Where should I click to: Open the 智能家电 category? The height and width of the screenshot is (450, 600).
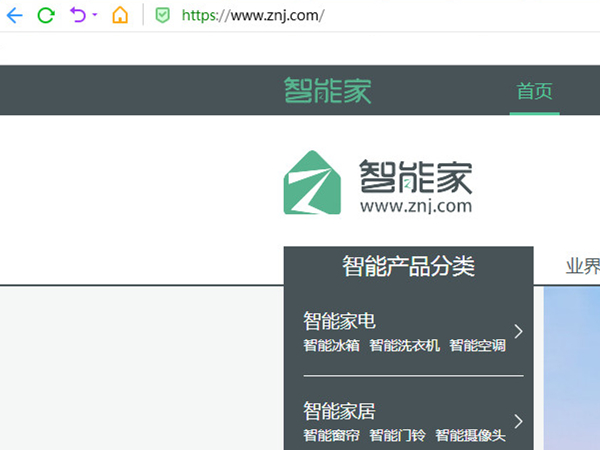339,321
